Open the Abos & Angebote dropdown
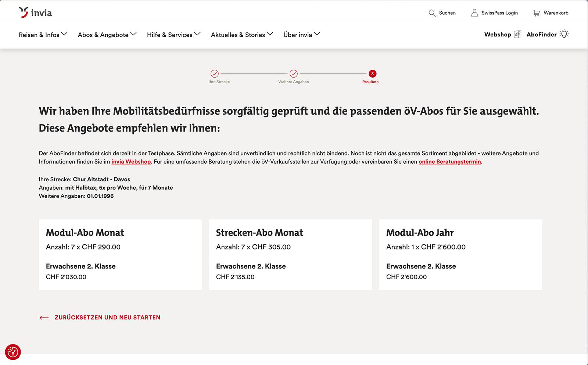 (x=107, y=35)
